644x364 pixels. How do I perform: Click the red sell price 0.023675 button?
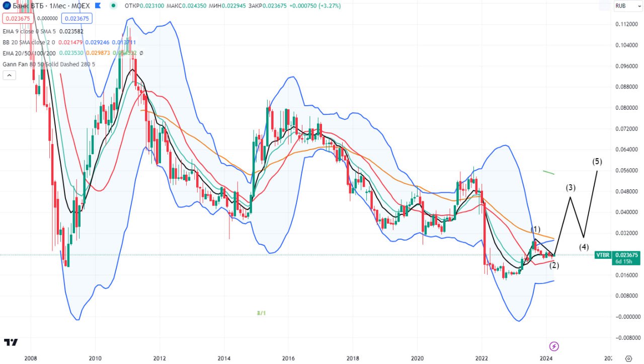[x=18, y=18]
